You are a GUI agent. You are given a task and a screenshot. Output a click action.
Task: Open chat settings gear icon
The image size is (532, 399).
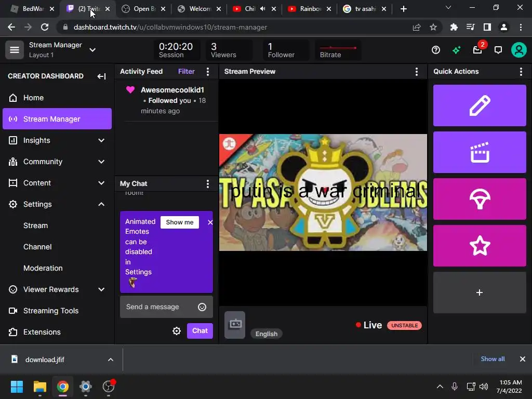pyautogui.click(x=177, y=331)
